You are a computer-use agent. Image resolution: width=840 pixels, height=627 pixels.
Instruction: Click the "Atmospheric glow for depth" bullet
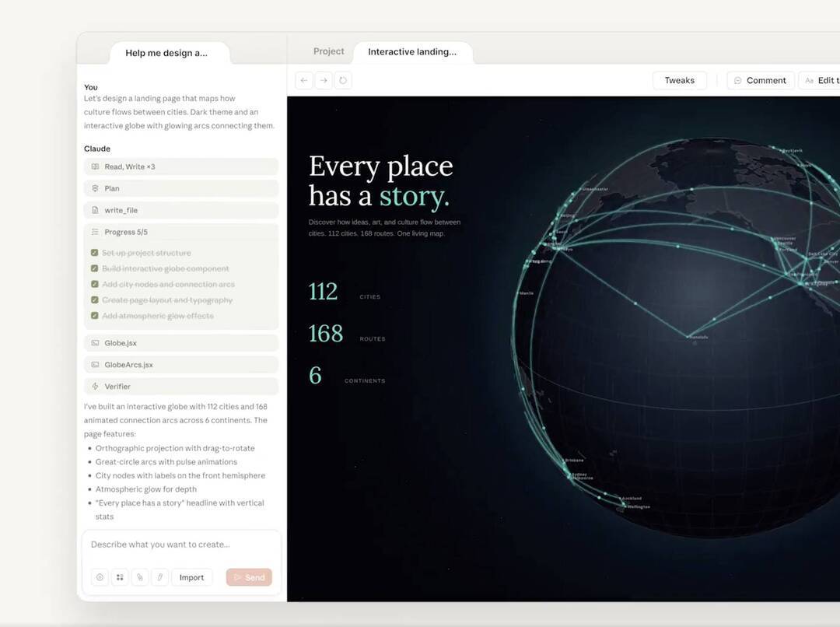click(x=145, y=489)
